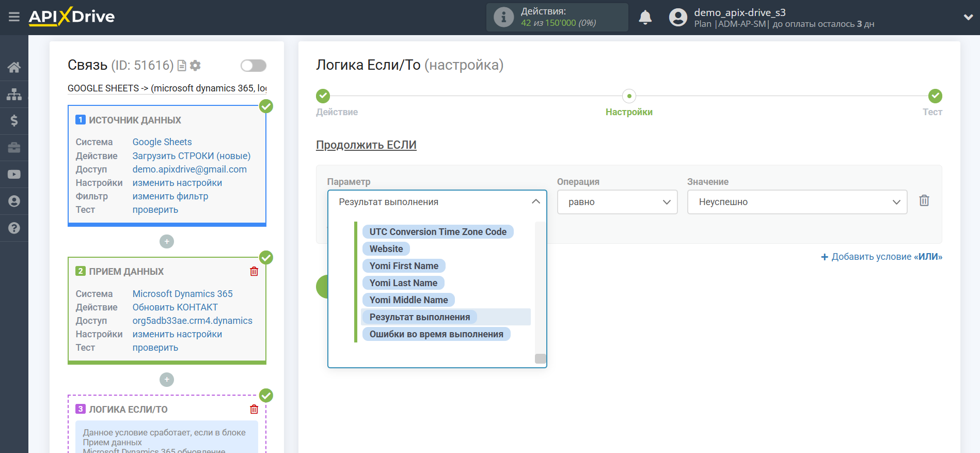Select Yomi Last Name option

pyautogui.click(x=403, y=283)
